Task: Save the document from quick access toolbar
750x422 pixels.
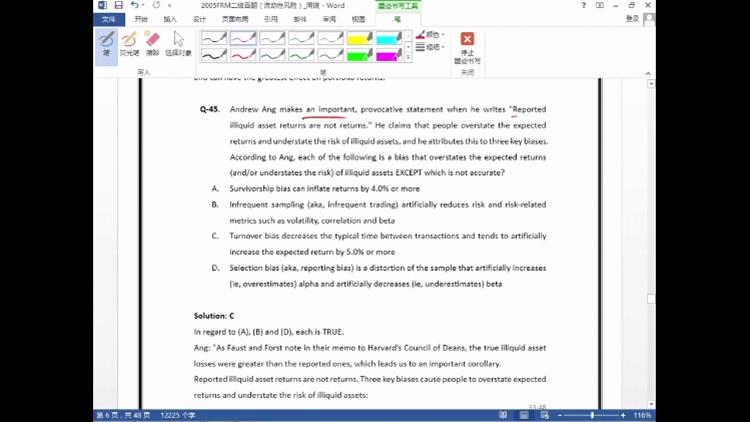Action: [118, 5]
